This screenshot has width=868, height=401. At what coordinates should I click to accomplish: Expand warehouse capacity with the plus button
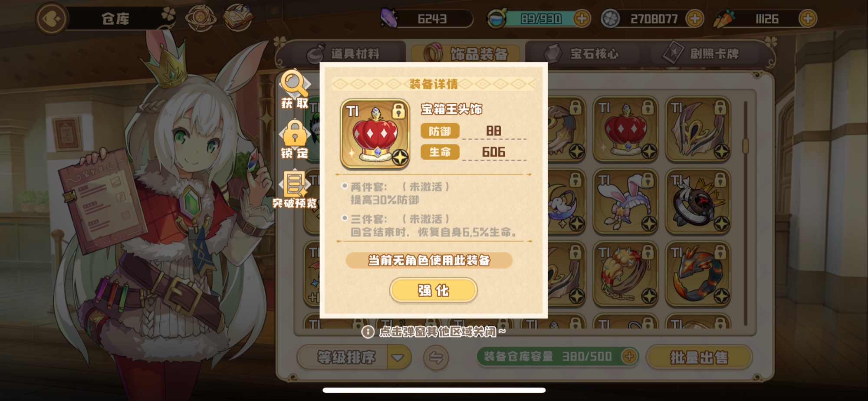point(629,357)
